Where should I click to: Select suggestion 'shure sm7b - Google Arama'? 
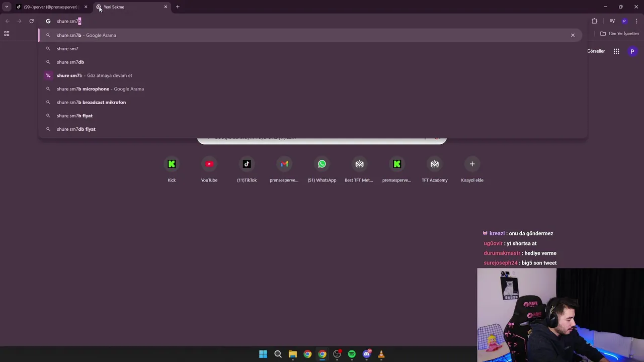(310, 35)
